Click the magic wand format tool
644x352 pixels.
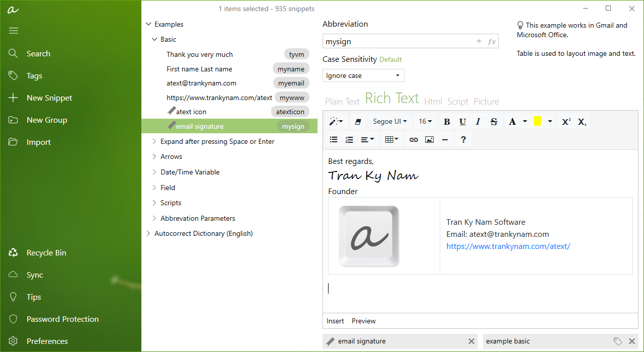click(336, 121)
